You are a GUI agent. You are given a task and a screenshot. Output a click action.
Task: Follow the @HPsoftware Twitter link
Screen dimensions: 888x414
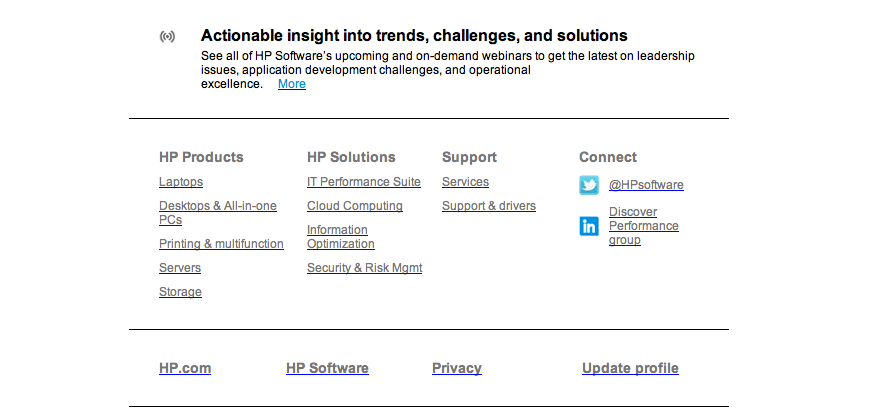point(646,185)
